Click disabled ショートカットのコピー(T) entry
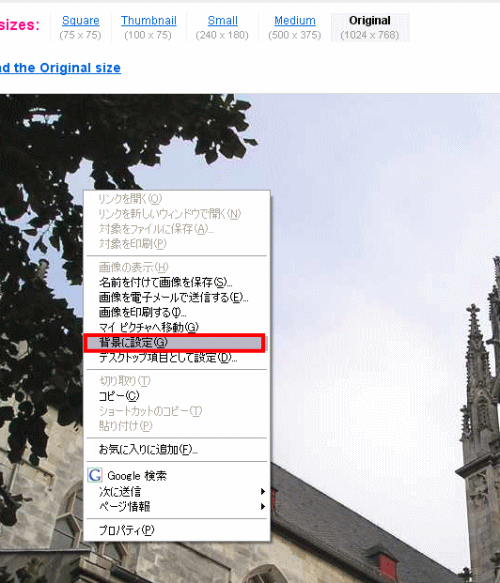 (177, 411)
